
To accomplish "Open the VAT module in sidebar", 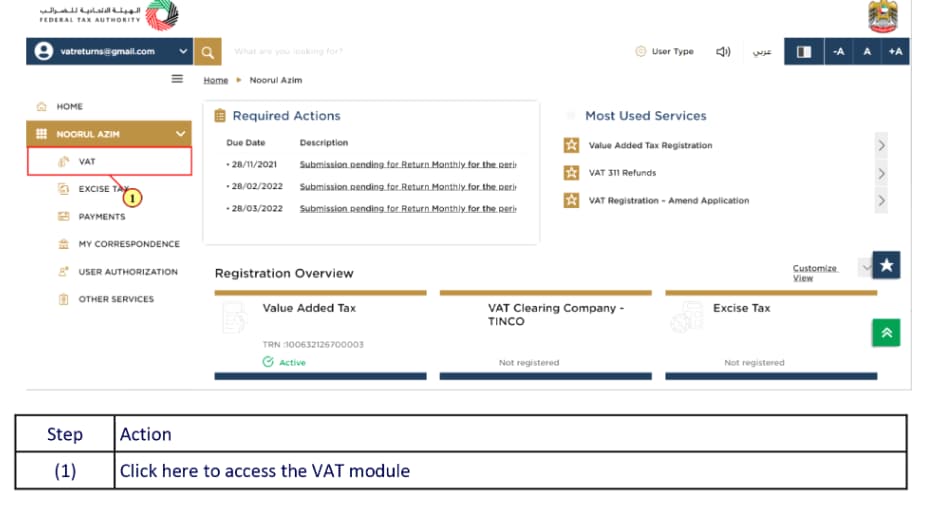I will tap(109, 161).
